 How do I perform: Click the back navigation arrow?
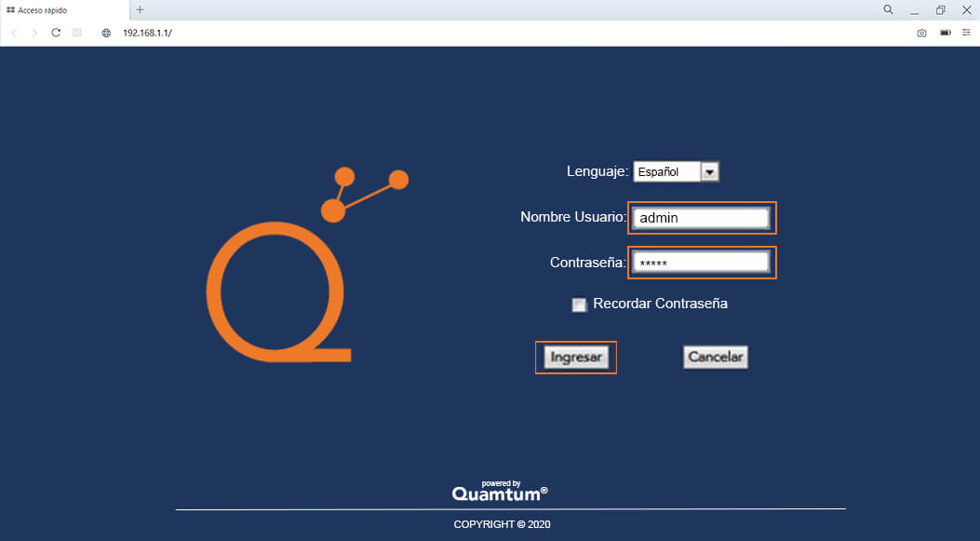click(14, 33)
